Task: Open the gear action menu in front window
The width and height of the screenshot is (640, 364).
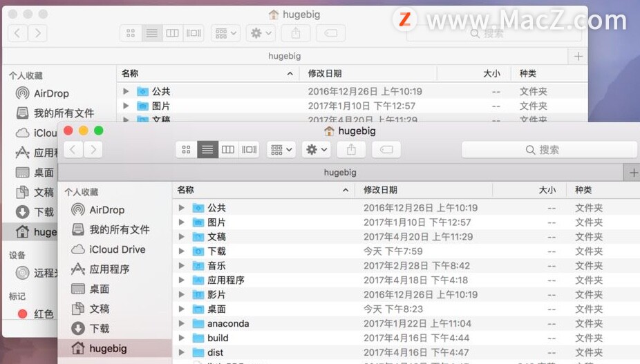Action: 317,150
